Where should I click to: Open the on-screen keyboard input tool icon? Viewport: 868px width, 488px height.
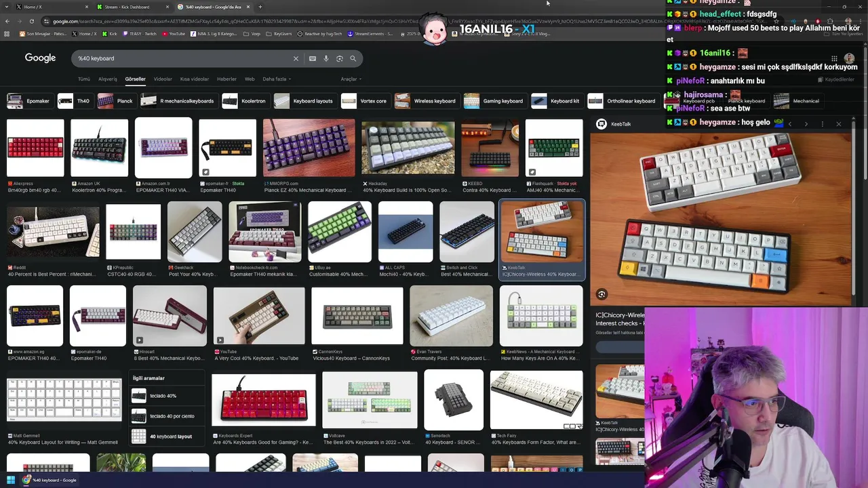(313, 58)
